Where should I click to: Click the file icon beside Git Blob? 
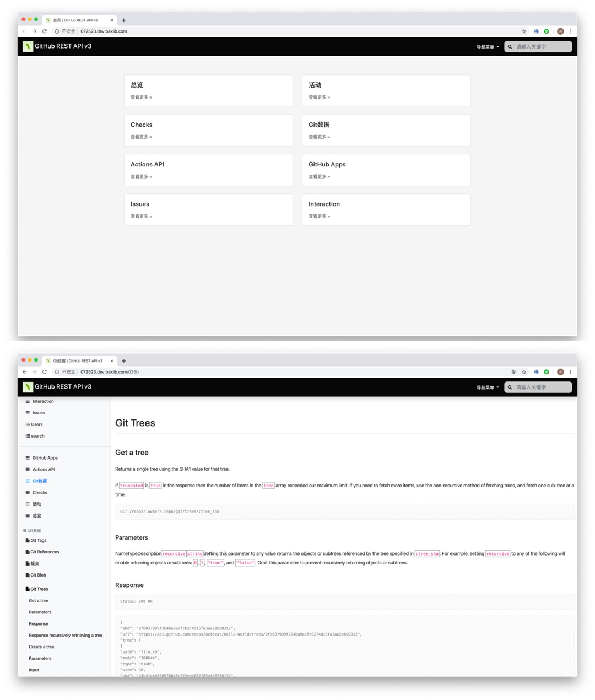coord(28,575)
